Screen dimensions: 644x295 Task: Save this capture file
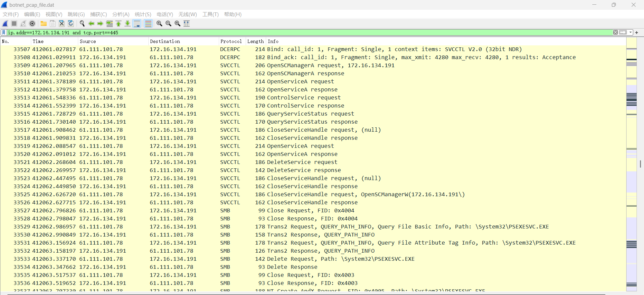tap(53, 24)
